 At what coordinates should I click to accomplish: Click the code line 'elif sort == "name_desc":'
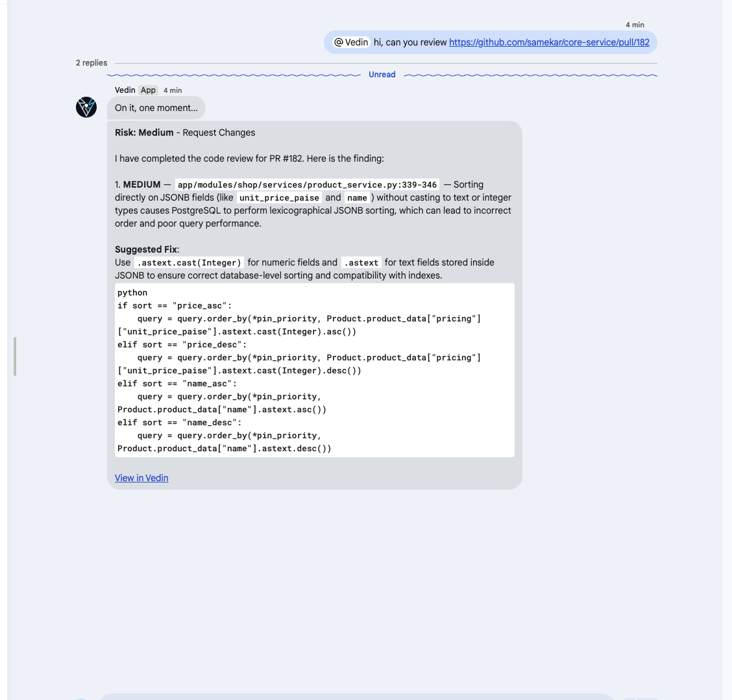click(x=180, y=423)
